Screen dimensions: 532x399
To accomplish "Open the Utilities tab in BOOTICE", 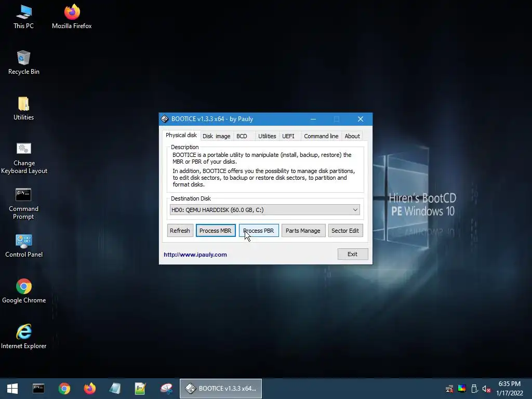I will pyautogui.click(x=267, y=136).
